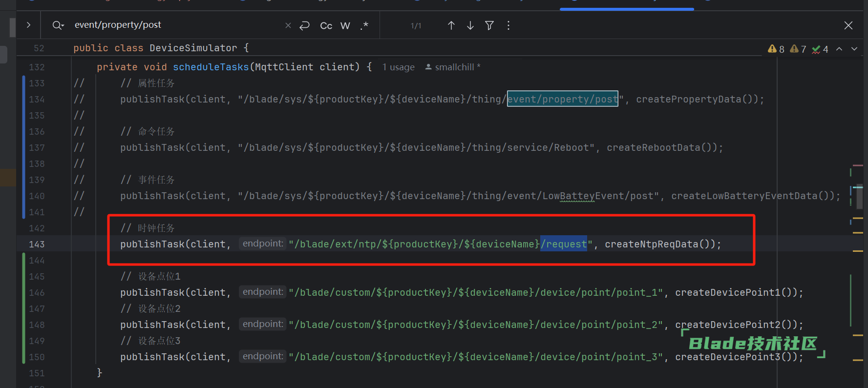
Task: Click MqttClient parameter type on line 132
Action: point(284,67)
